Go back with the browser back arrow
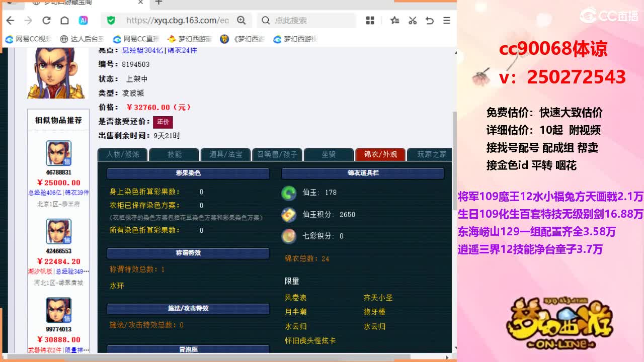Viewport: 644px width, 362px height. 10,21
